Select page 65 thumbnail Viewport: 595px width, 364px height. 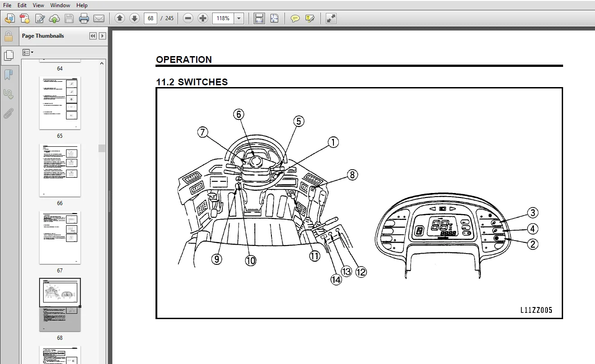[x=60, y=103]
